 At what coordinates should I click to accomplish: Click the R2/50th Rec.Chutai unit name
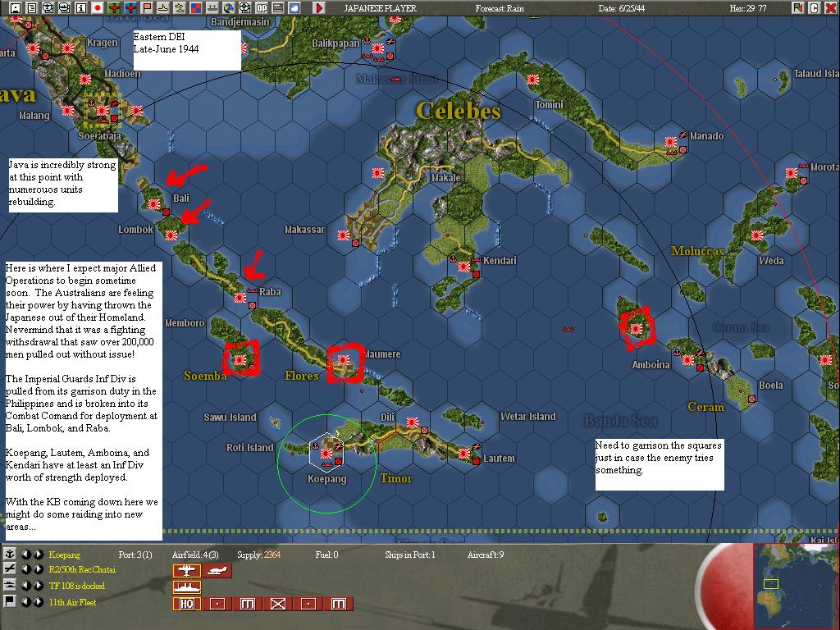point(82,569)
